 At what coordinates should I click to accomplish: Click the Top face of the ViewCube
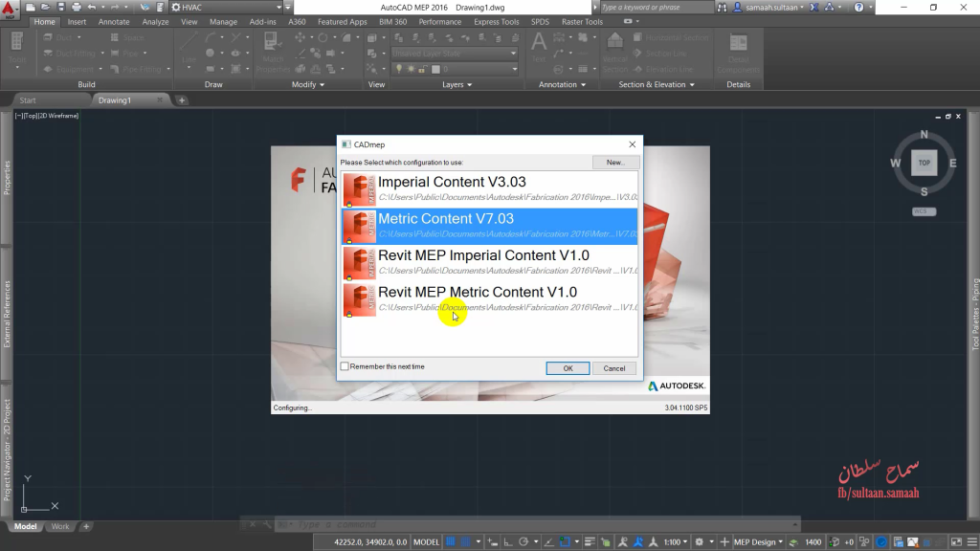[x=924, y=163]
